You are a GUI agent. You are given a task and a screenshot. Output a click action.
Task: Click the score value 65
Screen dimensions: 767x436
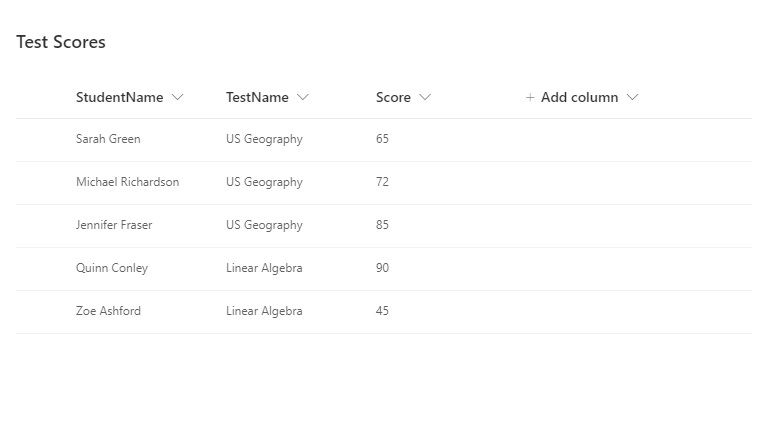pyautogui.click(x=383, y=139)
